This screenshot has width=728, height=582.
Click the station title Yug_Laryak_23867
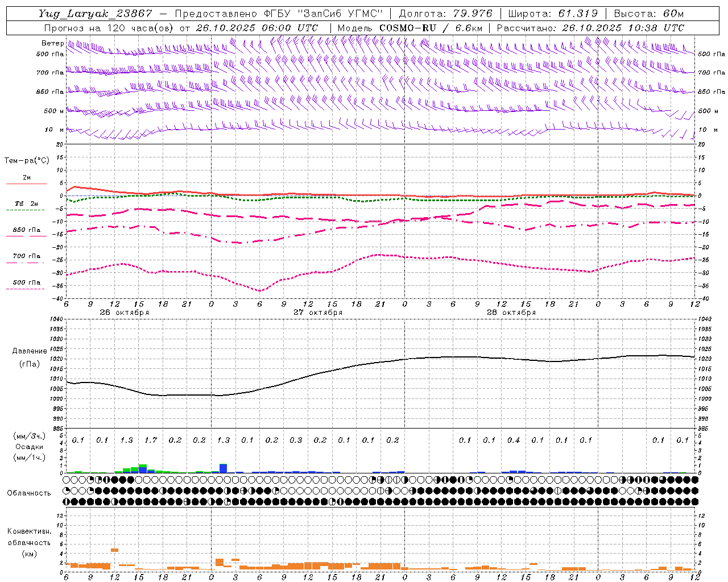[x=95, y=14]
